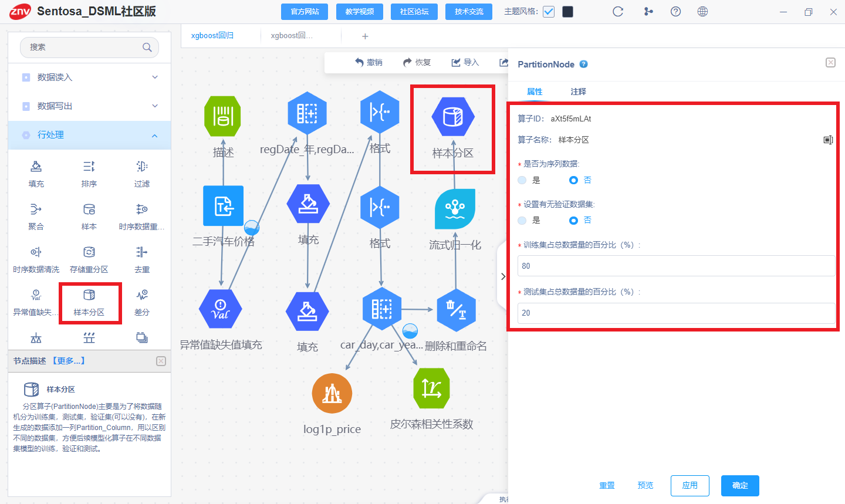This screenshot has width=845, height=504.
Task: Click the 流式归一化 node
Action: click(x=455, y=209)
